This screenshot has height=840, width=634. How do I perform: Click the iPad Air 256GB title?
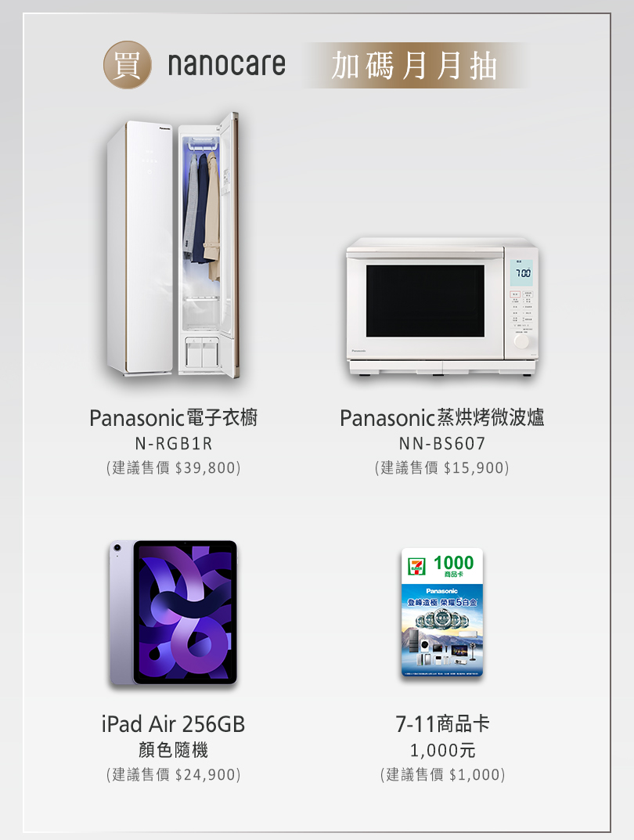click(x=174, y=724)
